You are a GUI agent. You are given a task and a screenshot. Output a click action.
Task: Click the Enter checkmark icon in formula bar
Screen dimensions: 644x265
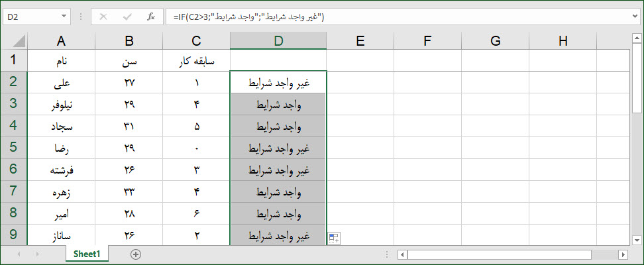point(127,17)
